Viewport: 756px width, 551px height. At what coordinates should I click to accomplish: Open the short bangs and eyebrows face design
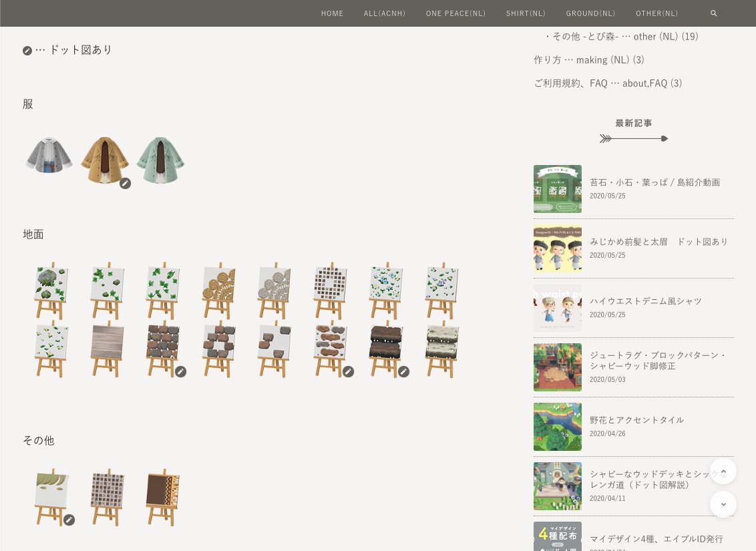coord(51,497)
